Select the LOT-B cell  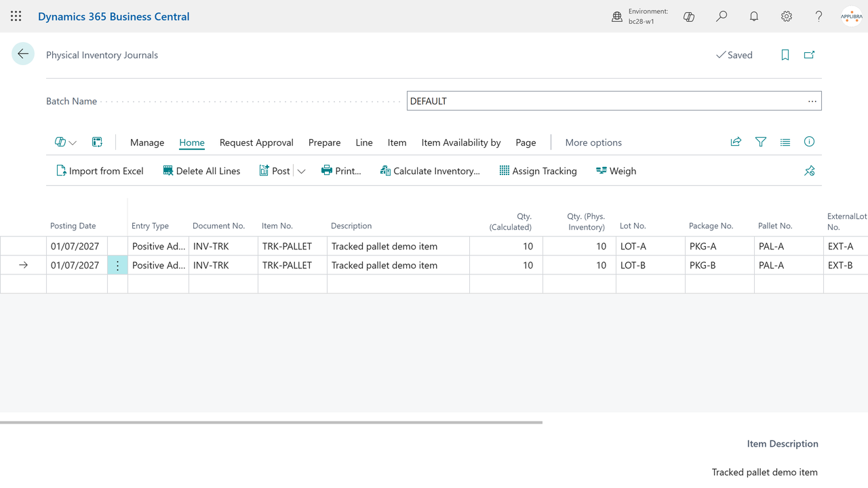(x=651, y=265)
